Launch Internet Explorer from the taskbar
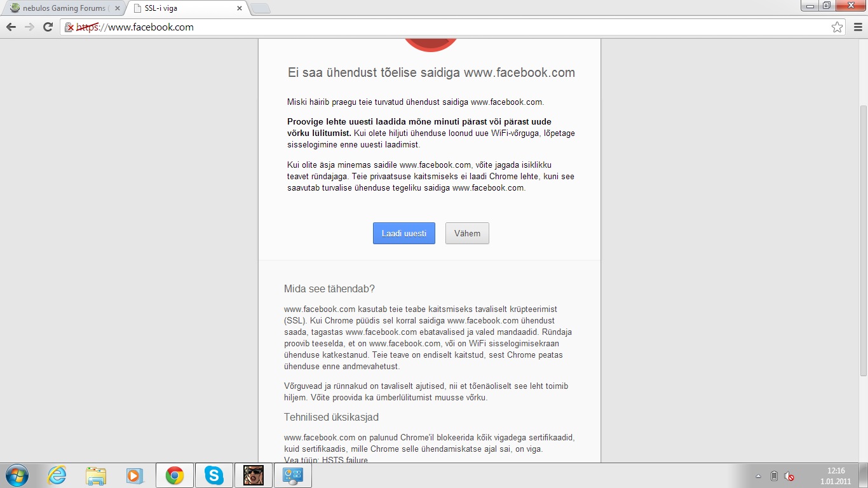This screenshot has width=868, height=488. coord(57,475)
